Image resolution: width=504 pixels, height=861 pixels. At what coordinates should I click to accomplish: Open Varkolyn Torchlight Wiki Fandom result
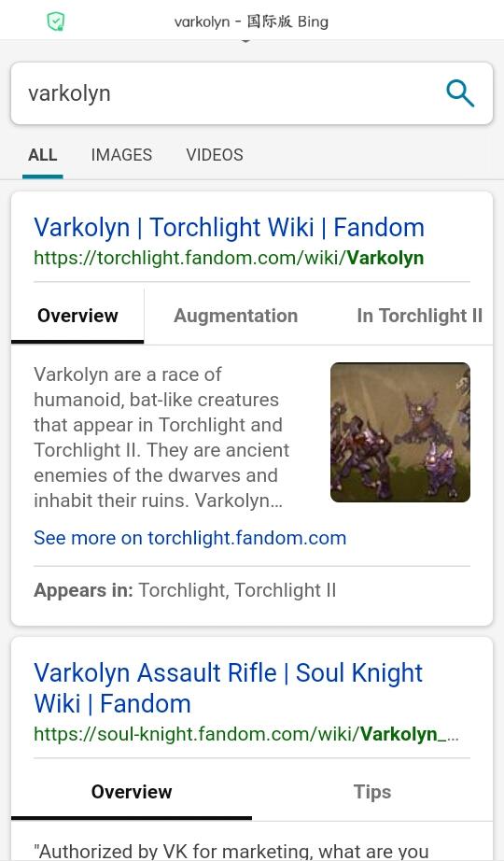point(229,227)
